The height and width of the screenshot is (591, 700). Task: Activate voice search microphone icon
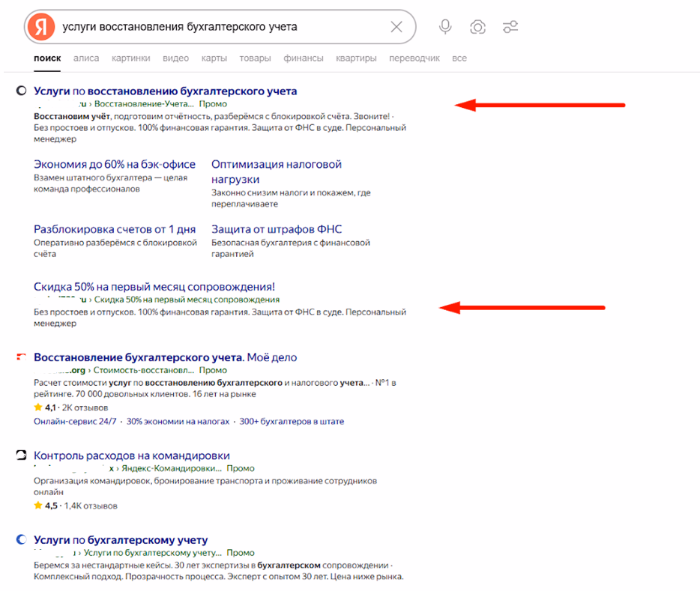pyautogui.click(x=445, y=27)
